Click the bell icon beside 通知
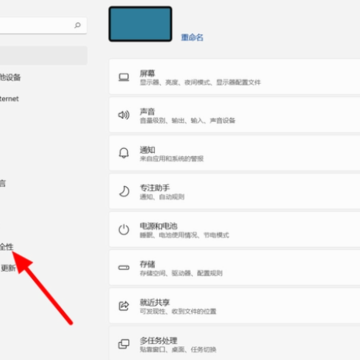Viewport: 360px width, 360px height. 124,153
